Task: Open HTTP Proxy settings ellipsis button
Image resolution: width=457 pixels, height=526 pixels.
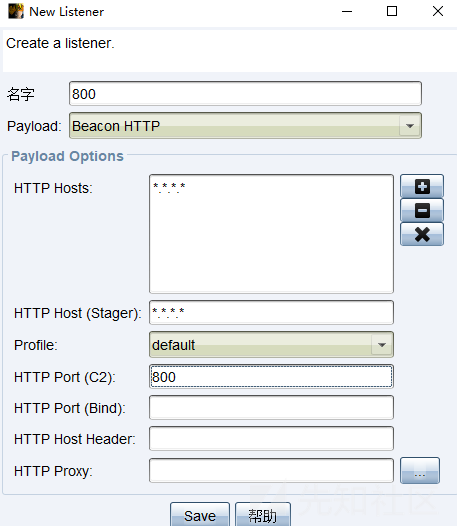Action: (x=420, y=470)
